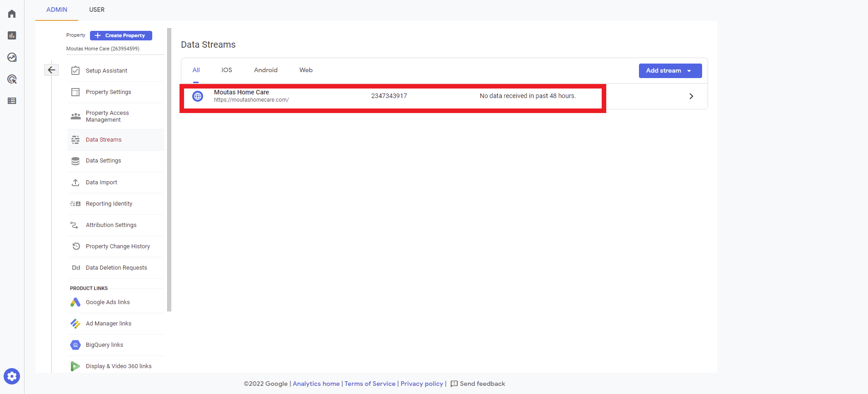Screen dimensions: 868x394
Task: Open the Advertising icon in sidebar
Action: pyautogui.click(x=12, y=79)
